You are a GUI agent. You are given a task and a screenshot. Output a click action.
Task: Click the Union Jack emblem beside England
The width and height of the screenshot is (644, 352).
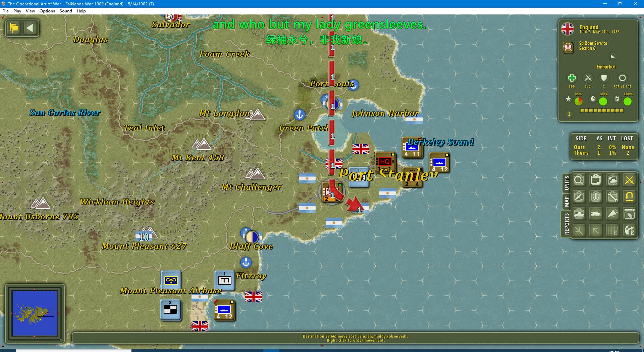pyautogui.click(x=568, y=29)
